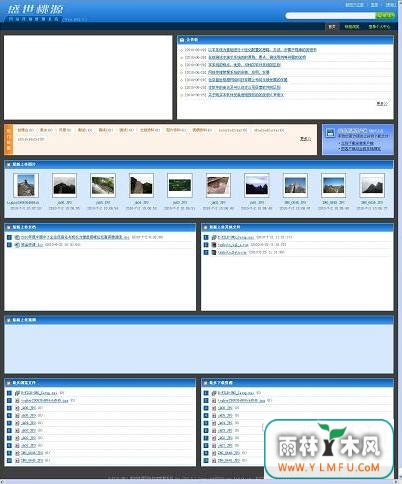Image resolution: width=402 pixels, height=484 pixels.
Task: Open the first file link in the bottom-right ranking list
Action: [x=236, y=393]
